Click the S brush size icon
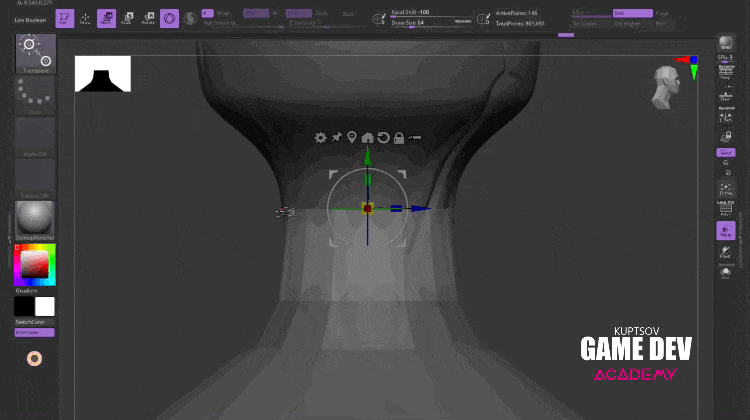This screenshot has height=420, width=750. 379,19
